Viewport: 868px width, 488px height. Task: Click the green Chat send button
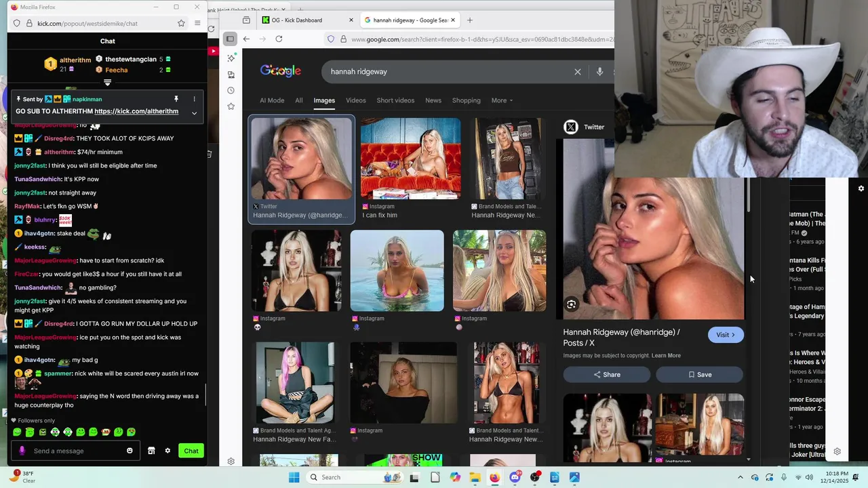click(191, 451)
